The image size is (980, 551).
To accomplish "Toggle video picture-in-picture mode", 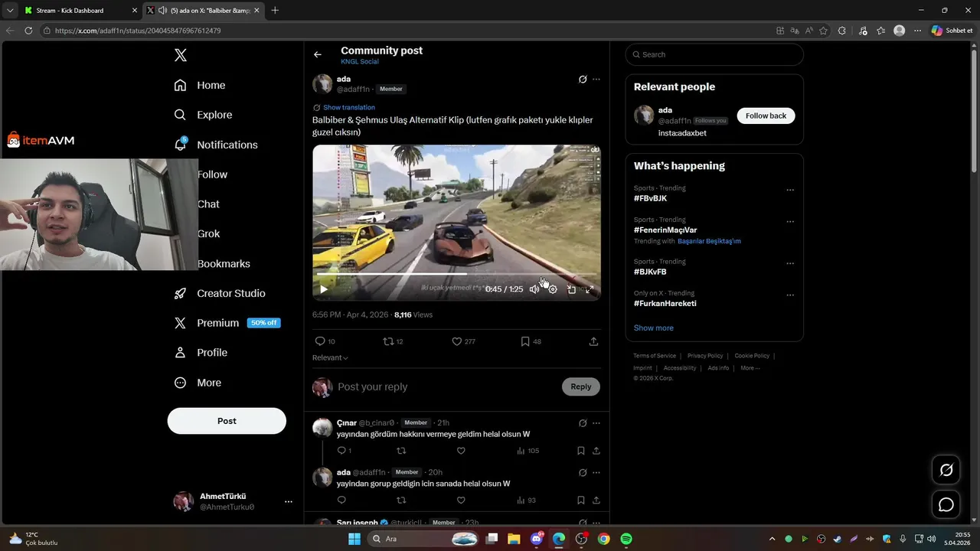I will point(571,289).
